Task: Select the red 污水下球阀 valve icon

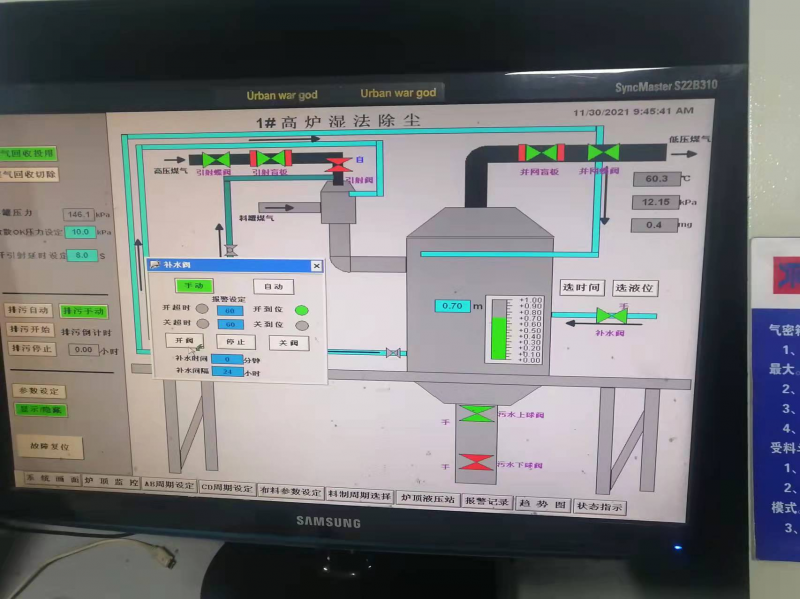Action: tap(477, 462)
